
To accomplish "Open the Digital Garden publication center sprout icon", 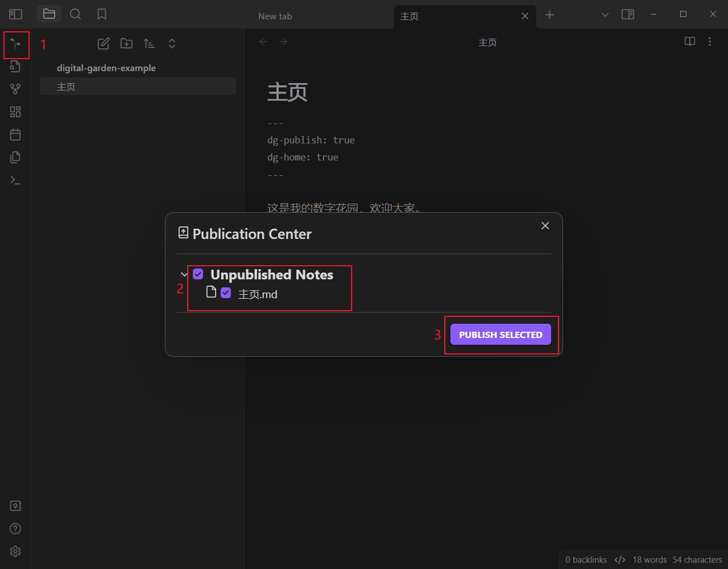I will pos(15,45).
